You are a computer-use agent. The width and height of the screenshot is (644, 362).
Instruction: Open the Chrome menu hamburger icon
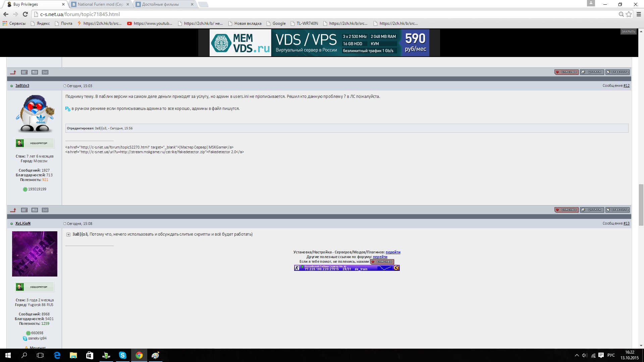(639, 14)
